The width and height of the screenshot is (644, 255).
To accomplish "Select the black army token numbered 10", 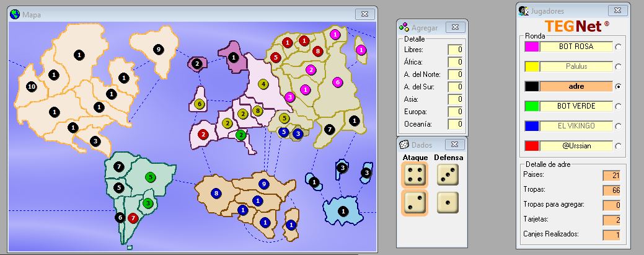I will coord(32,87).
